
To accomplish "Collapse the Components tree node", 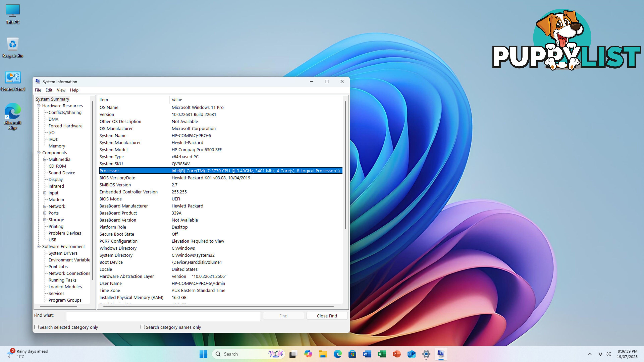I will click(x=39, y=153).
